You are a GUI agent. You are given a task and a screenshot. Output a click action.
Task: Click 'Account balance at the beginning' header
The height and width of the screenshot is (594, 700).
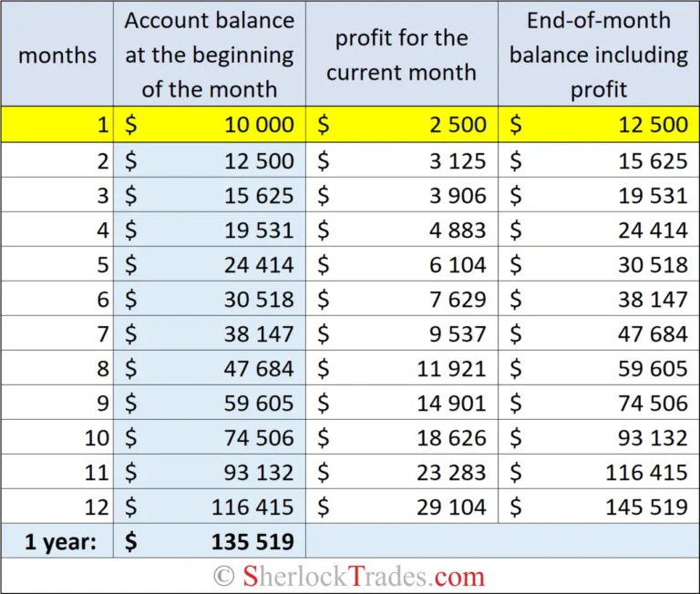(x=210, y=55)
